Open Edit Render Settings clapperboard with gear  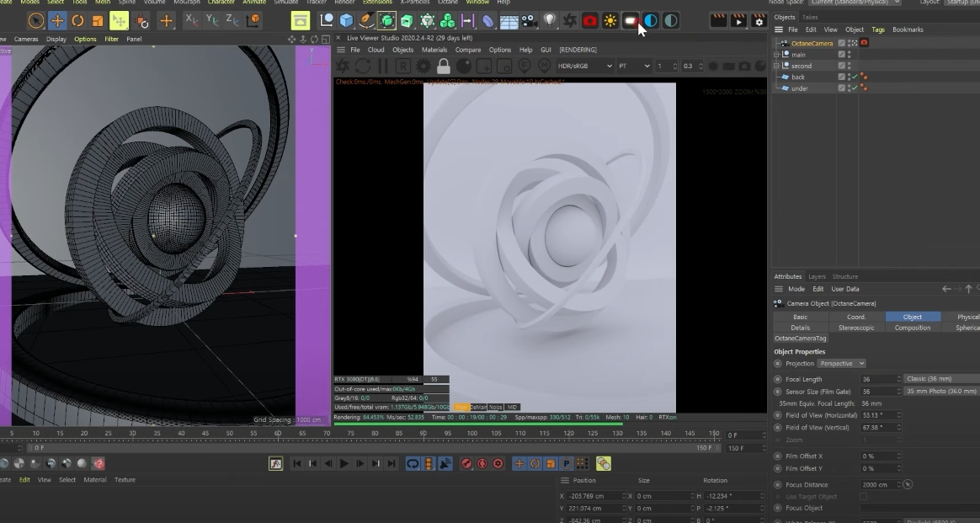pos(758,20)
